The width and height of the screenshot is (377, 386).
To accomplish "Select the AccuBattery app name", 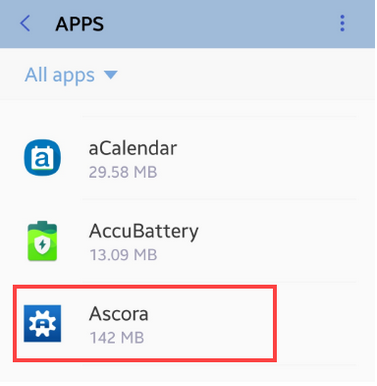I will tap(144, 231).
